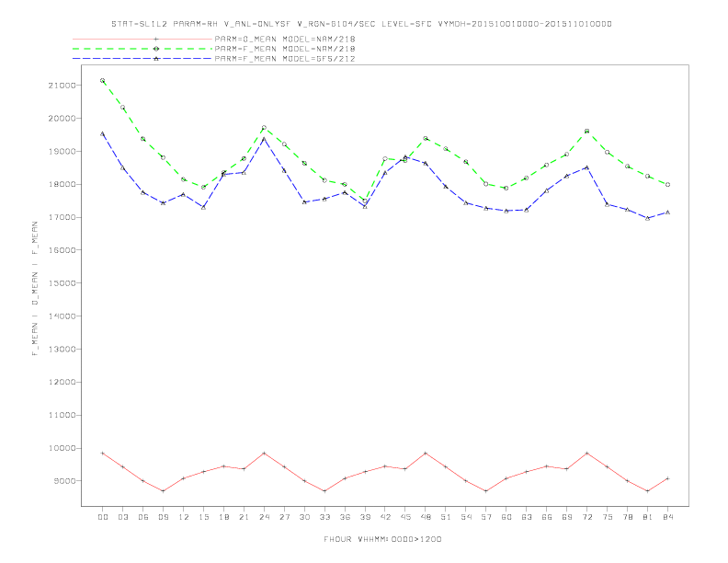Click the y-axis tick label 21000
This screenshot has width=728, height=563.
point(63,86)
